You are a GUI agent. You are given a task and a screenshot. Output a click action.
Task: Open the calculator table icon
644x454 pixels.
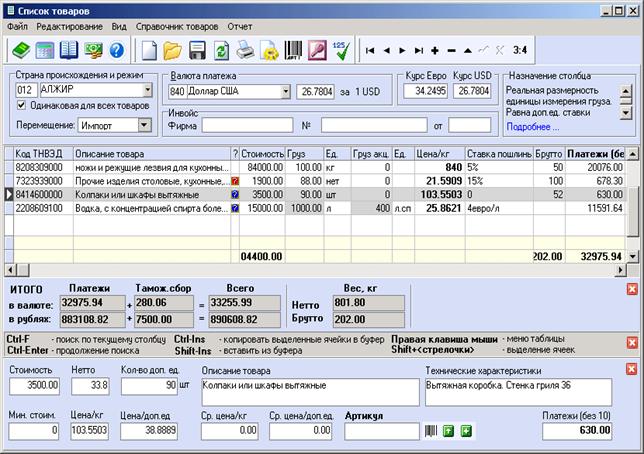coord(45,51)
